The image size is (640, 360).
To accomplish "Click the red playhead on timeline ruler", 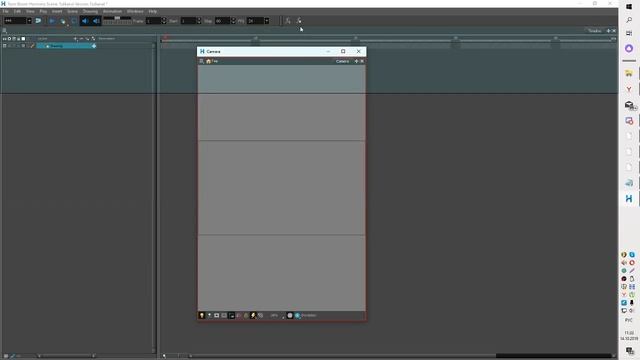I will 165,38.
